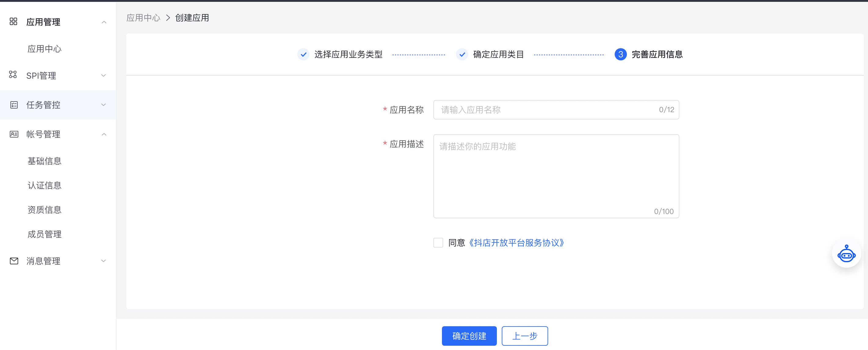Open 成员管理 in the sidebar

pos(45,234)
